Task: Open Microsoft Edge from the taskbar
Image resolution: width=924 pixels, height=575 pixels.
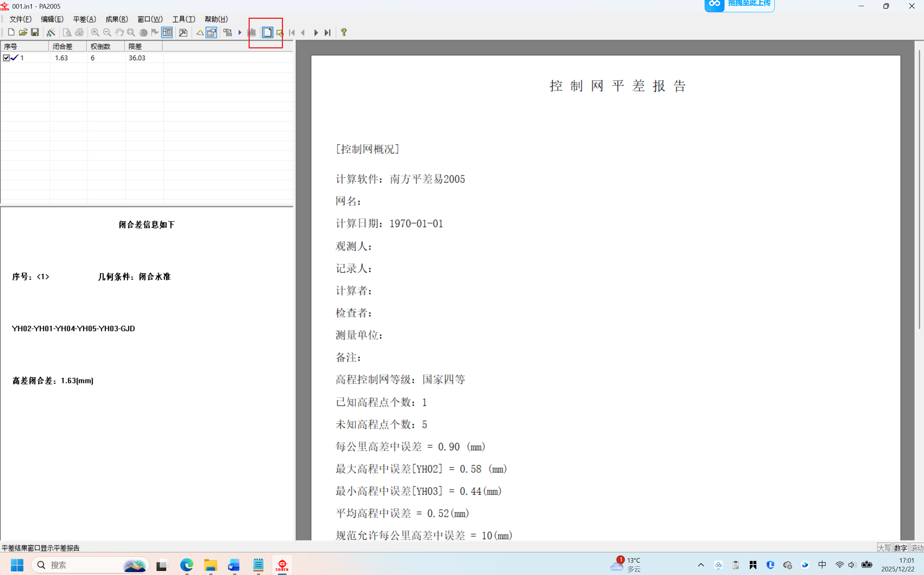Action: click(x=187, y=565)
